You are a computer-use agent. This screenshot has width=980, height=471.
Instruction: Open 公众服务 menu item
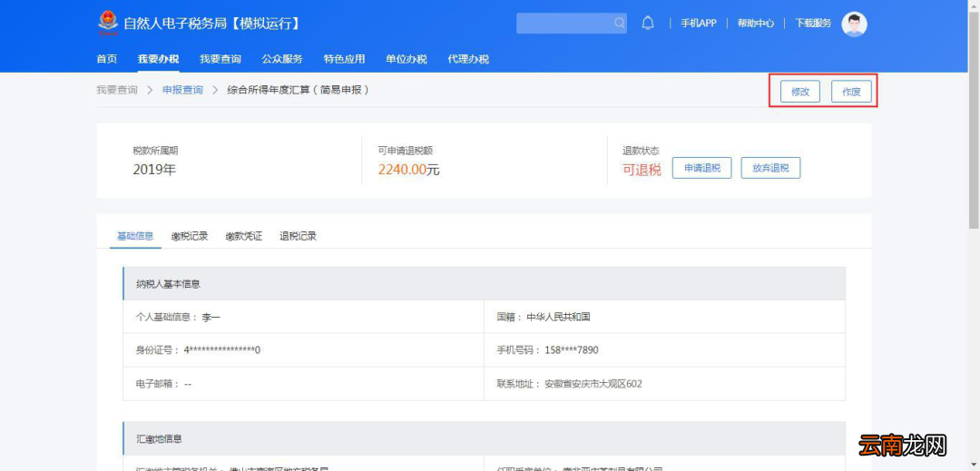click(282, 59)
